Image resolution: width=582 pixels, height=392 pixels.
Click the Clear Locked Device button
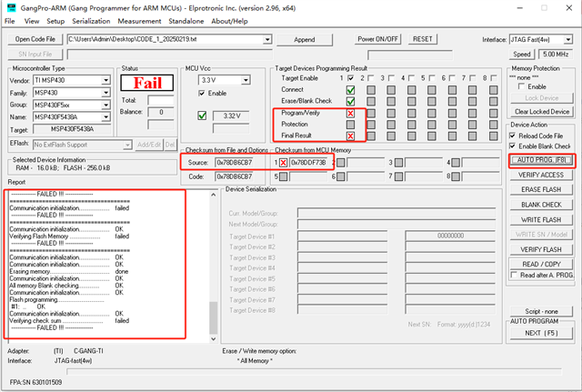click(x=542, y=112)
